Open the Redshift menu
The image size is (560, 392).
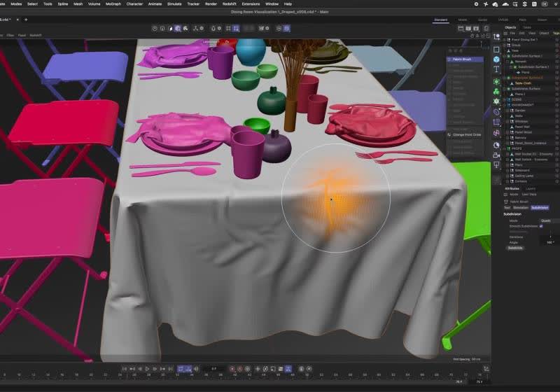230,4
